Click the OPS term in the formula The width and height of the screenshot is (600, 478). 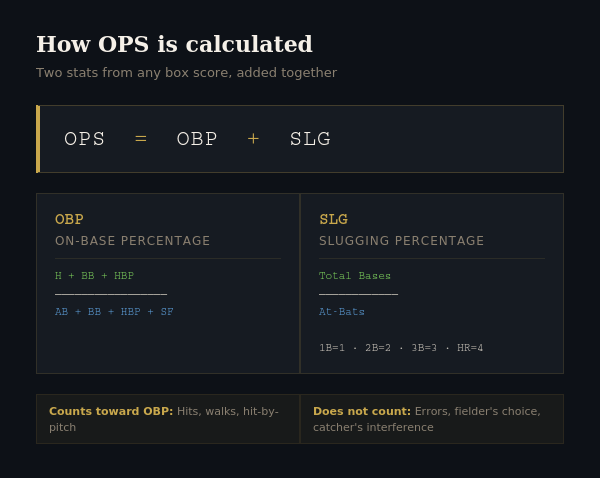point(84,139)
